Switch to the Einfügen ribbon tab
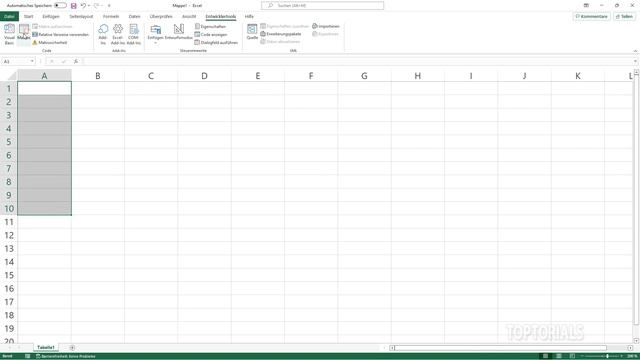640x360 pixels. (51, 17)
